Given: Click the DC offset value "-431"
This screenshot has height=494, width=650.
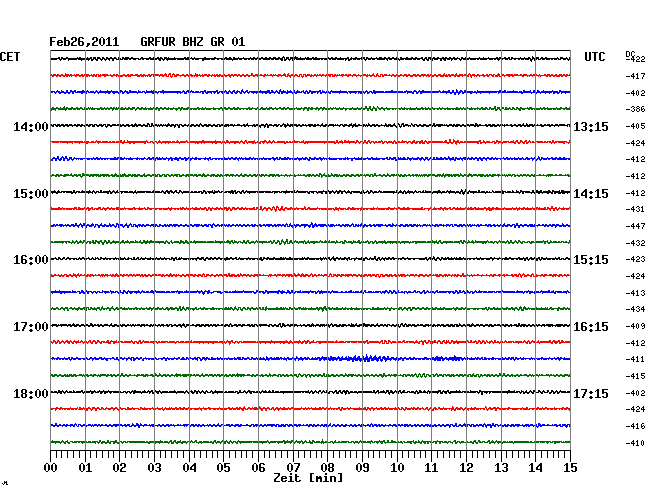Looking at the screenshot, I should click(x=635, y=209).
